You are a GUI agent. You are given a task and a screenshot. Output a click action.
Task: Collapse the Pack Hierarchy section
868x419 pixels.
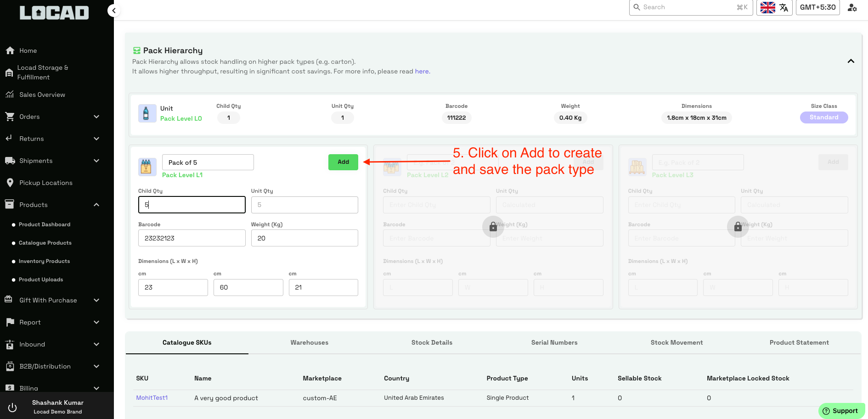pyautogui.click(x=851, y=61)
